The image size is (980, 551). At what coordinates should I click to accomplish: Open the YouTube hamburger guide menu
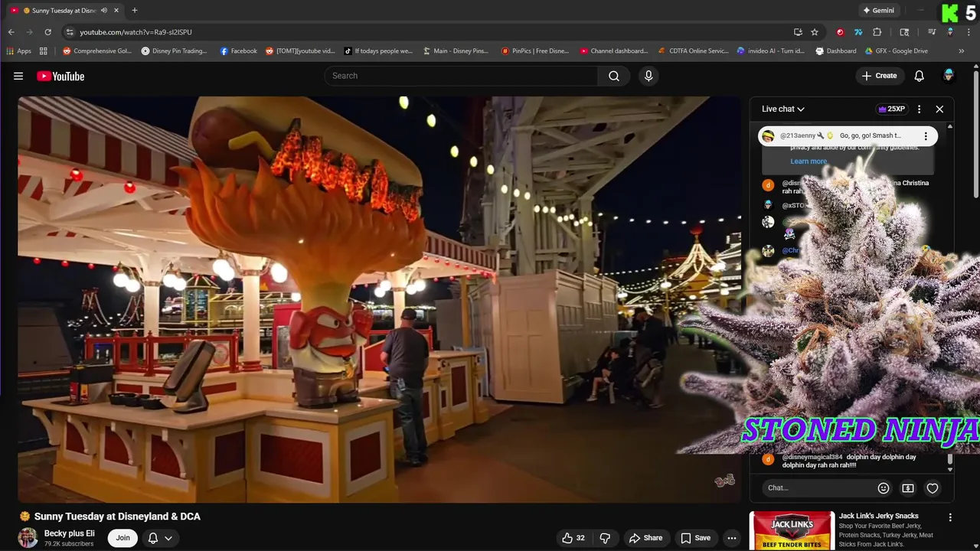pos(18,76)
